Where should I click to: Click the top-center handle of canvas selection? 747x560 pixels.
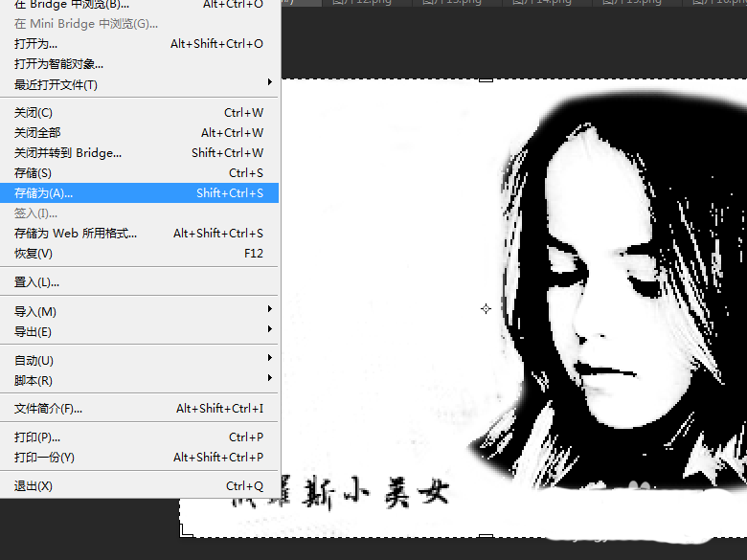click(487, 80)
